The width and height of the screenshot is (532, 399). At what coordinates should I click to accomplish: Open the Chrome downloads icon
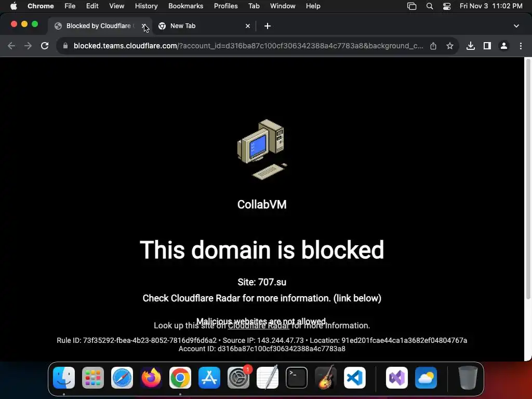(471, 46)
